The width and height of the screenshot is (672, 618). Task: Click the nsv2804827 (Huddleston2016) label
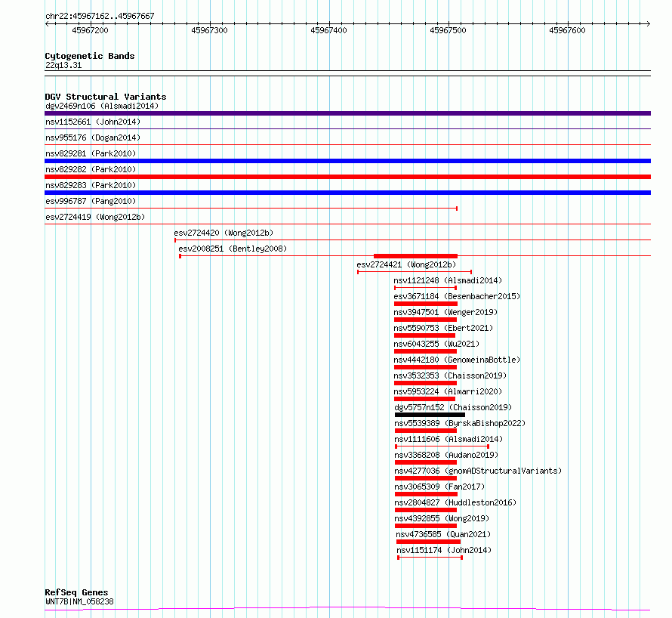click(455, 502)
